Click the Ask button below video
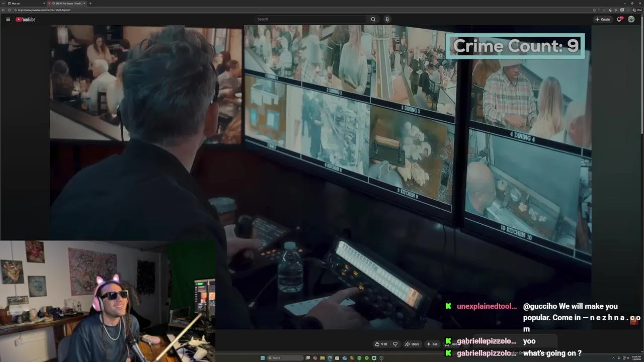 432,344
